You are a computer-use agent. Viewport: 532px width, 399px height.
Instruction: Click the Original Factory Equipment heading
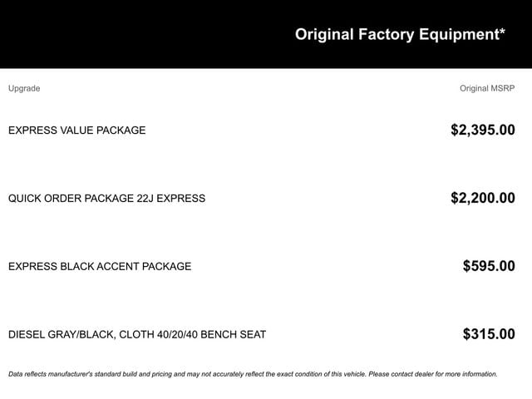(399, 35)
